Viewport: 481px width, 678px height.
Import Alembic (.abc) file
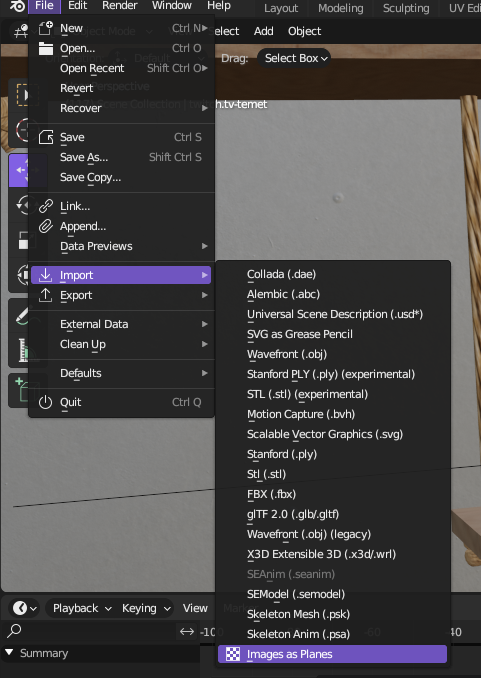coord(333,294)
